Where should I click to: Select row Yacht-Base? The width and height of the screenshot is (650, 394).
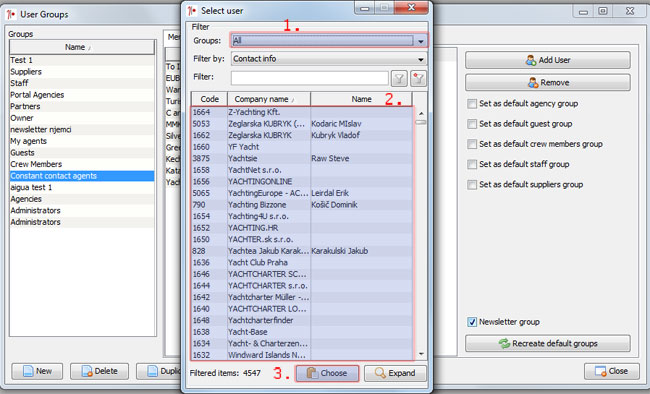(302, 332)
